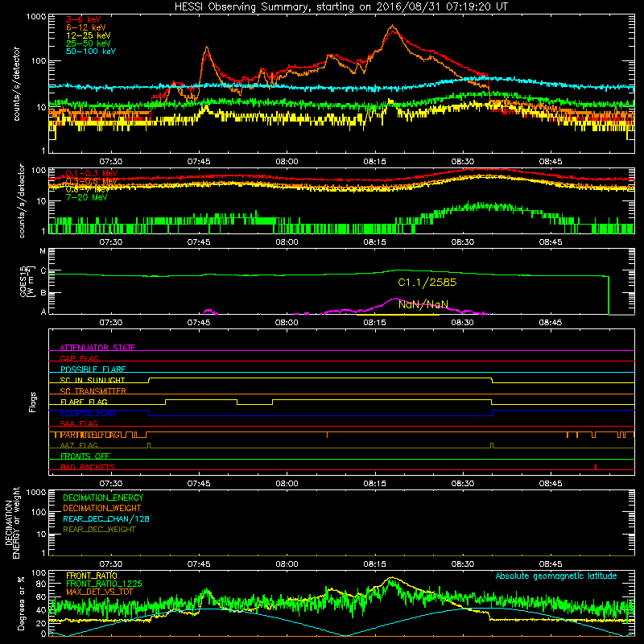
Task: Click the FRONT_RATIO legend label
Action: tap(92, 576)
